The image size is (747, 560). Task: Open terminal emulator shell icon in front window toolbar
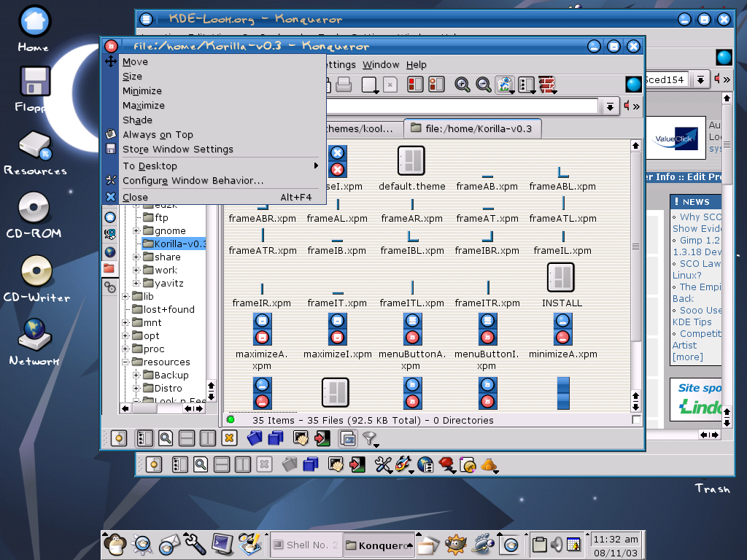pos(301,438)
